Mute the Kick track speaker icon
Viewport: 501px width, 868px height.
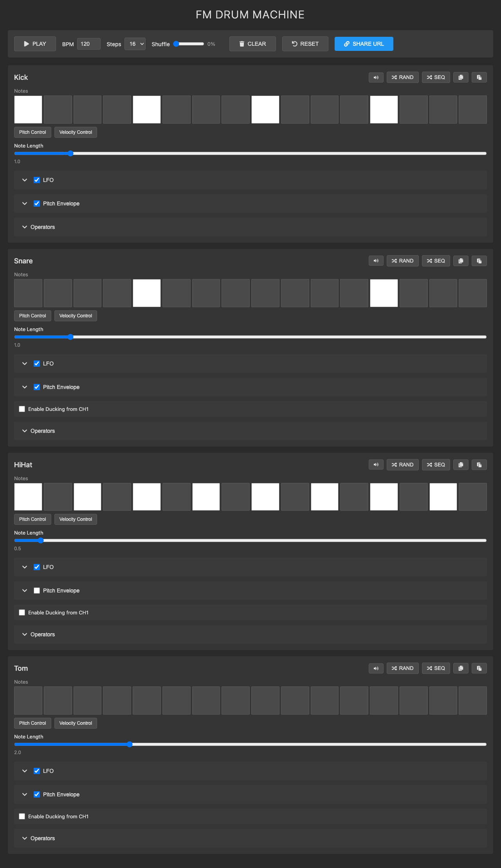click(x=376, y=77)
